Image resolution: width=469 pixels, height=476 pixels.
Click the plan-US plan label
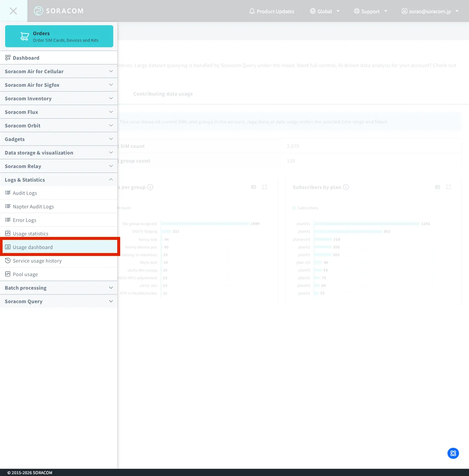(303, 263)
